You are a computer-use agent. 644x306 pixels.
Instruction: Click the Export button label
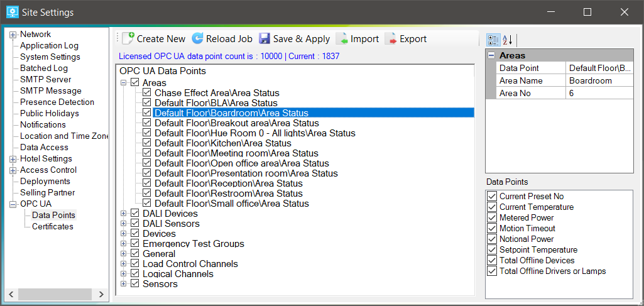click(413, 39)
